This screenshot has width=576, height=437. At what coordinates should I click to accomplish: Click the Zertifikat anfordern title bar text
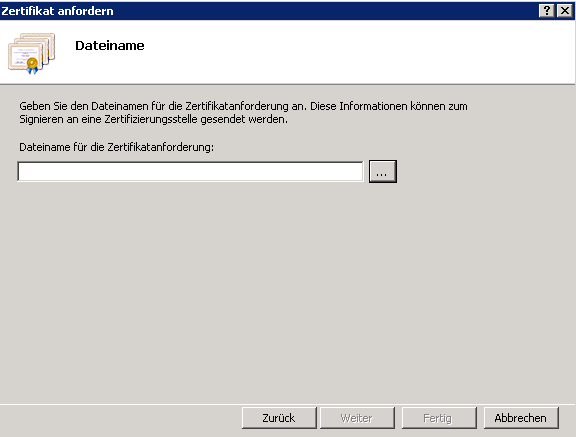point(57,11)
